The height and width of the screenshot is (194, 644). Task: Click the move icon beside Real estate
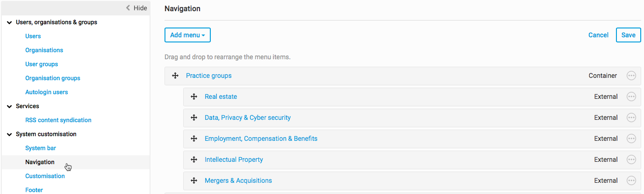coord(194,97)
